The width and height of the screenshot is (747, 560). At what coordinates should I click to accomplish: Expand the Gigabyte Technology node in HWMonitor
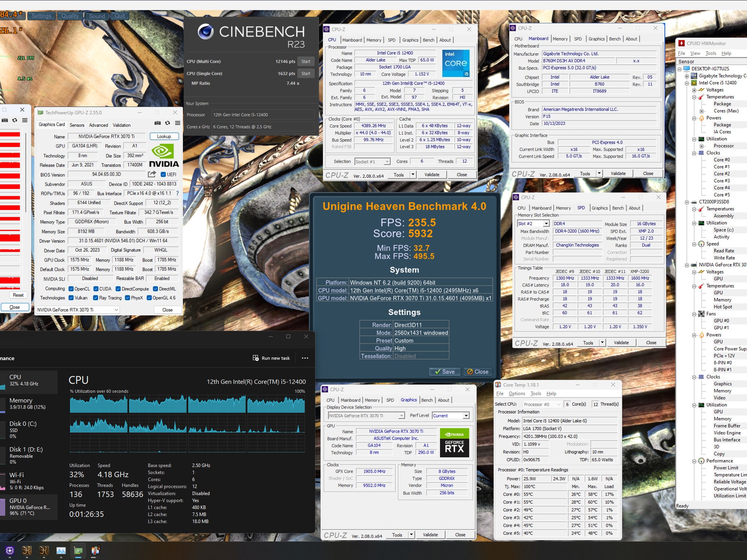pyautogui.click(x=687, y=76)
